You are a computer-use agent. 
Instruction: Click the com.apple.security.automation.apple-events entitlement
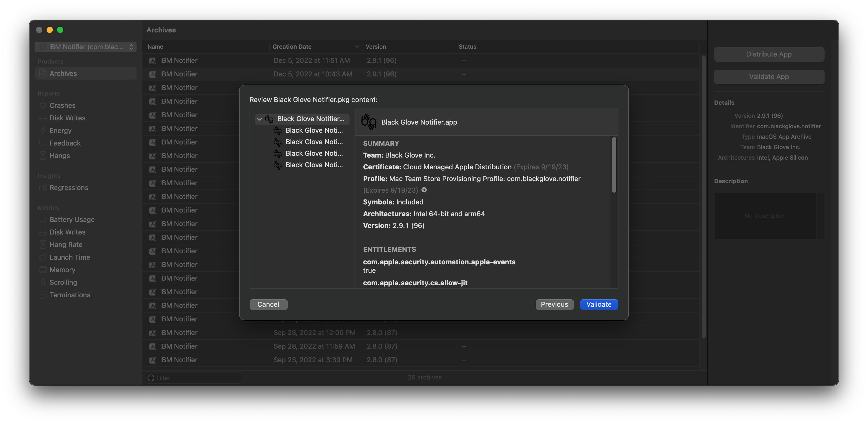click(439, 262)
